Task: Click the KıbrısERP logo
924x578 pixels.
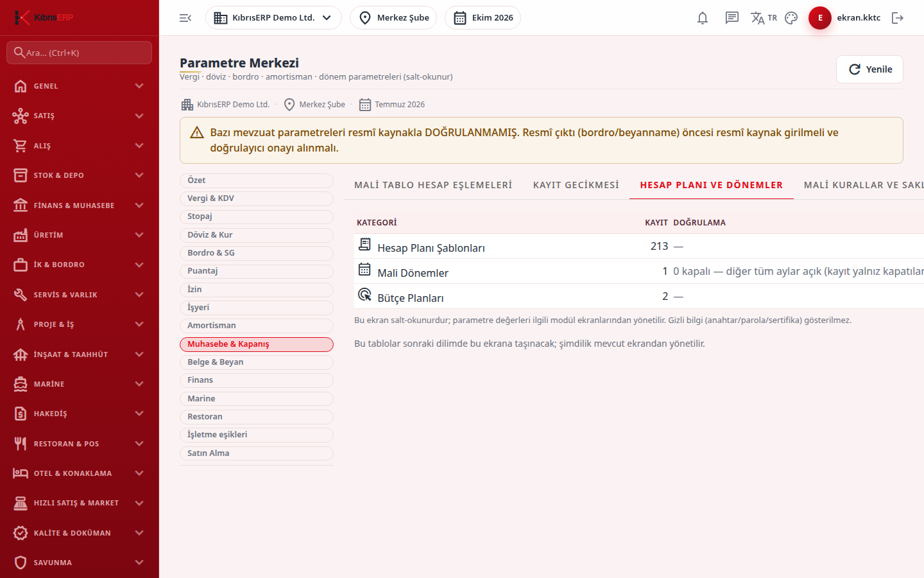Action: tap(44, 17)
